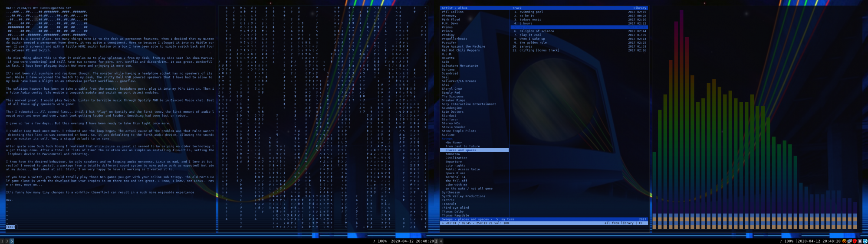Select the '<No Name>' album entry
This screenshot has height=244, width=868.
[x=454, y=143]
